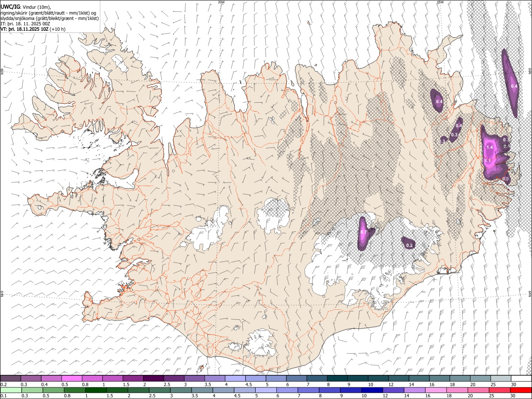Select the 2–2.5 darkest purple snow legend swatch
The image size is (532, 399).
[153, 379]
